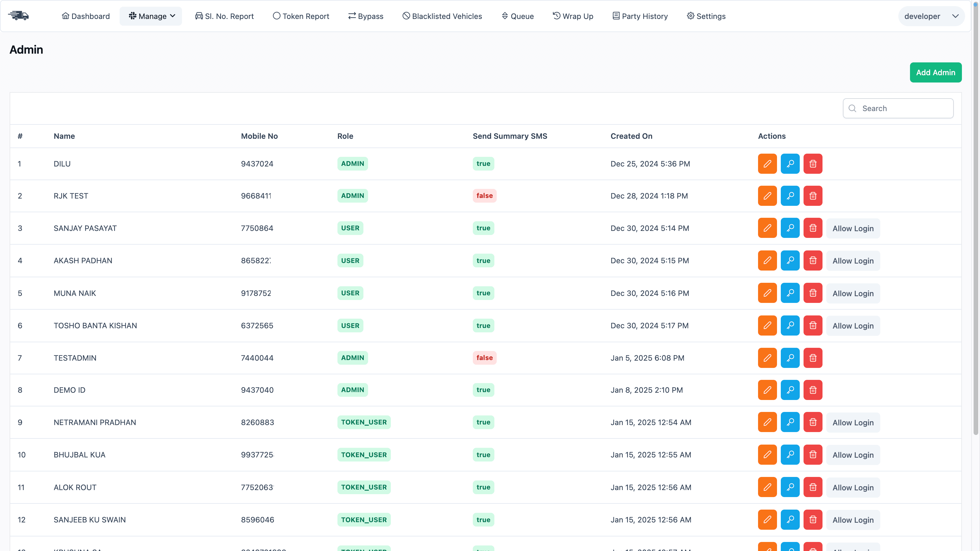This screenshot has height=551, width=980.
Task: Open password key action for MUNA NAIK
Action: click(x=790, y=293)
